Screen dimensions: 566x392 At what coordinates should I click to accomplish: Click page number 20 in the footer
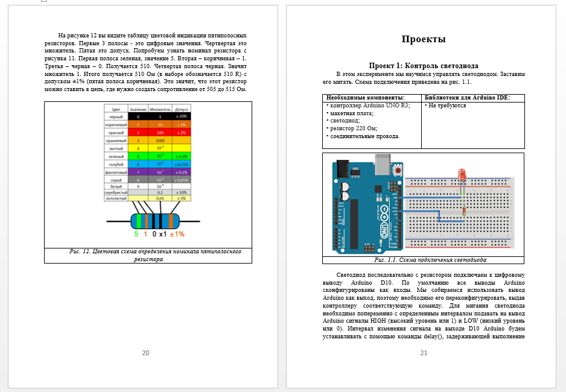pos(145,353)
